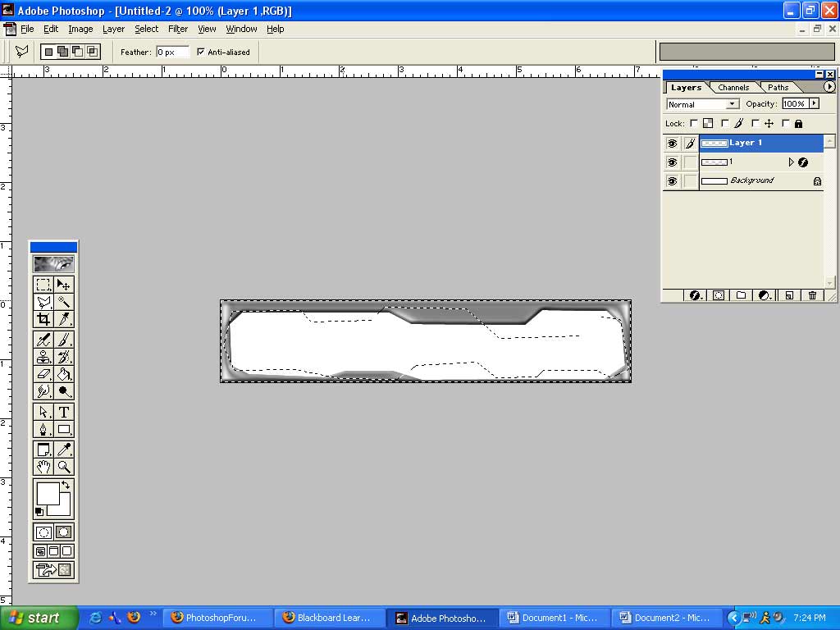
Task: Expand the Opacity slider arrow
Action: (814, 104)
